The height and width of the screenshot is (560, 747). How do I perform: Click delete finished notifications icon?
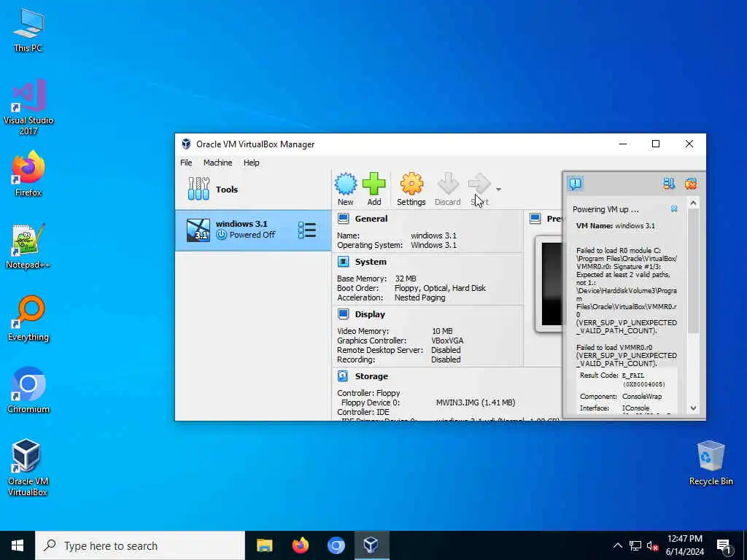(691, 183)
